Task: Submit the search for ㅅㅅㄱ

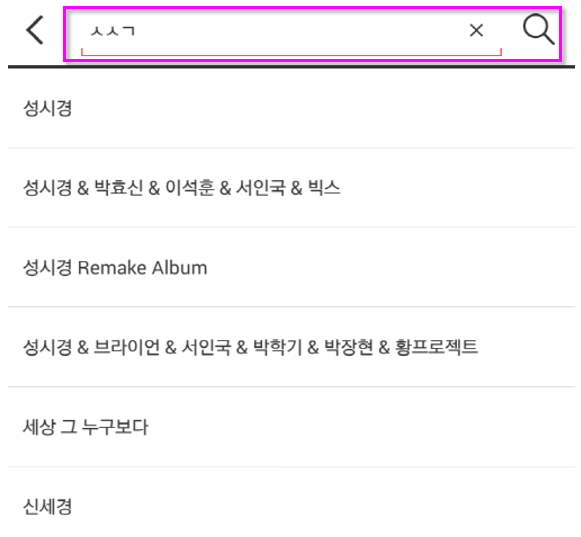Action: [538, 30]
